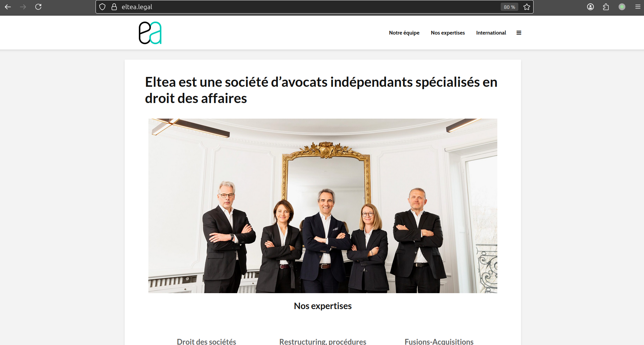The image size is (644, 345).
Task: Click the team group photo
Action: click(x=323, y=206)
